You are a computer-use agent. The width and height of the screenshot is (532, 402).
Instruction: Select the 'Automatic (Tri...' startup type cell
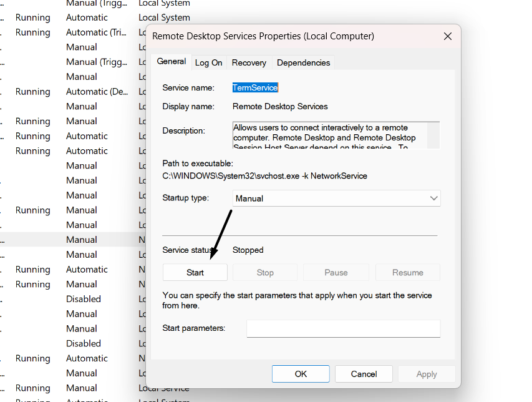[x=96, y=32]
